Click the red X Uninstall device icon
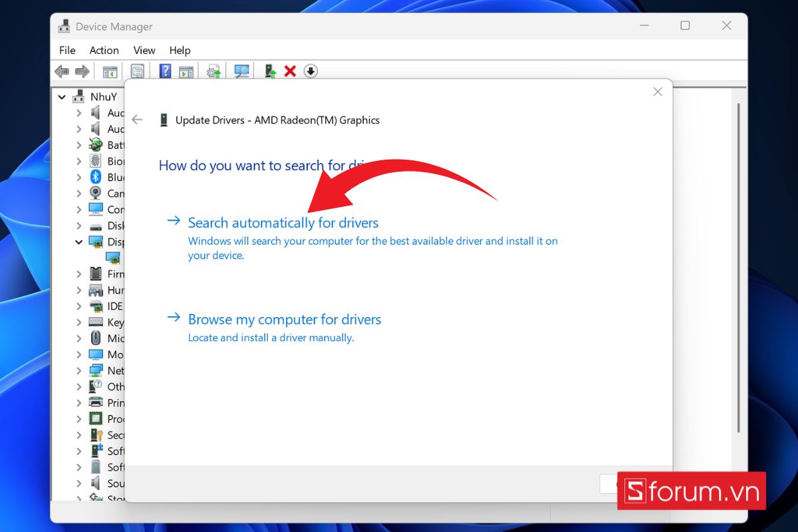This screenshot has width=798, height=532. click(290, 71)
